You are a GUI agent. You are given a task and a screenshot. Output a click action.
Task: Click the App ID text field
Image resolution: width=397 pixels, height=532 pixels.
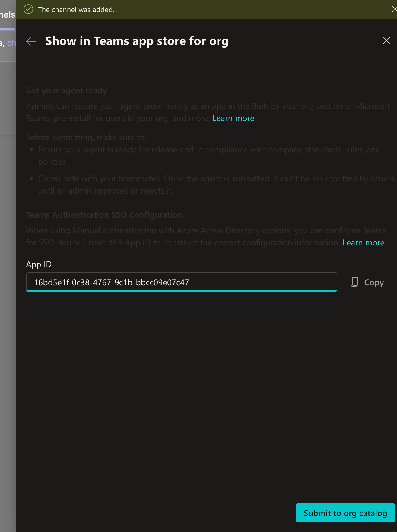tap(182, 282)
